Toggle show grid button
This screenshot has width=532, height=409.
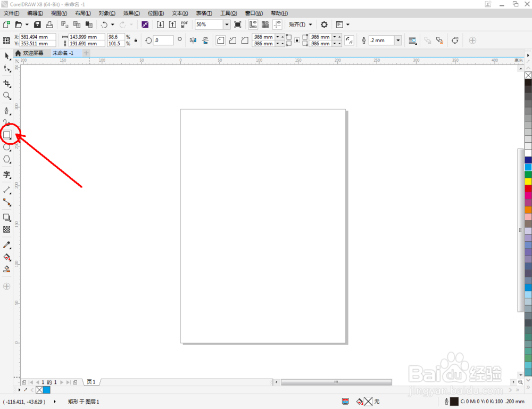(x=265, y=24)
